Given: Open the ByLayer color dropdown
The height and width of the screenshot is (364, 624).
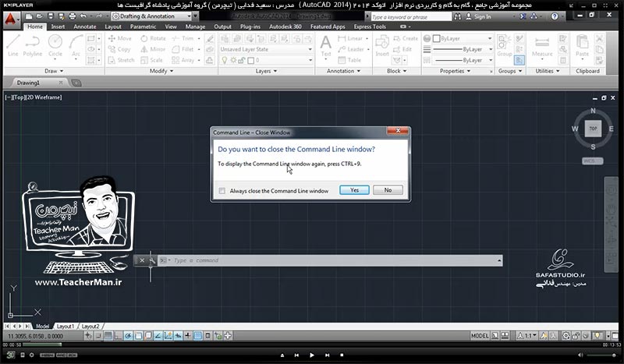Looking at the screenshot, I should click(463, 39).
